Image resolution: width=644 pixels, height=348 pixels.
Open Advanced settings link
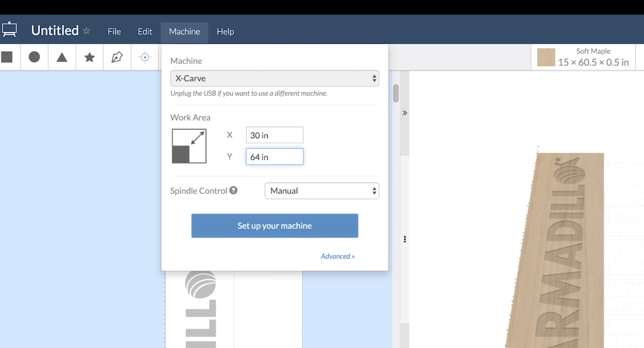point(337,256)
